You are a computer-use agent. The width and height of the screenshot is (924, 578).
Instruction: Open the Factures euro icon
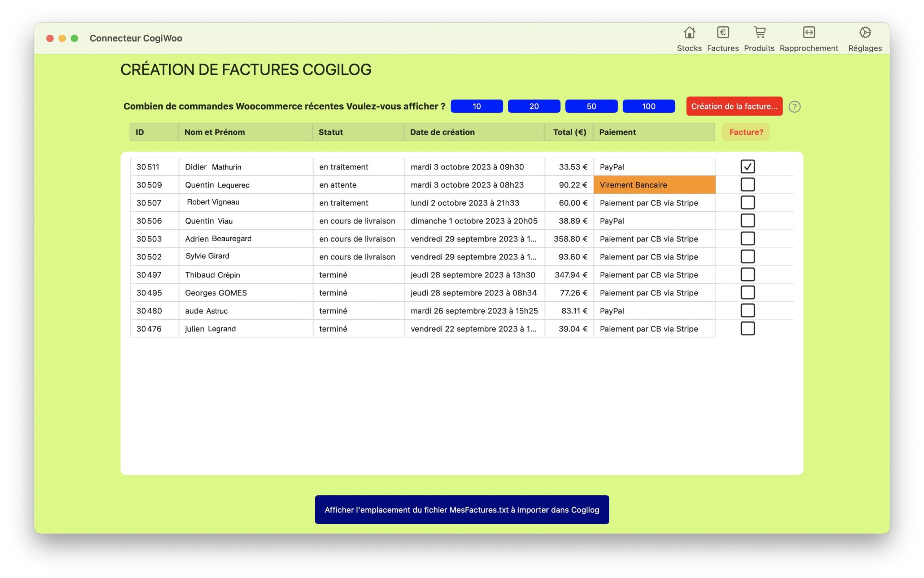[x=723, y=33]
